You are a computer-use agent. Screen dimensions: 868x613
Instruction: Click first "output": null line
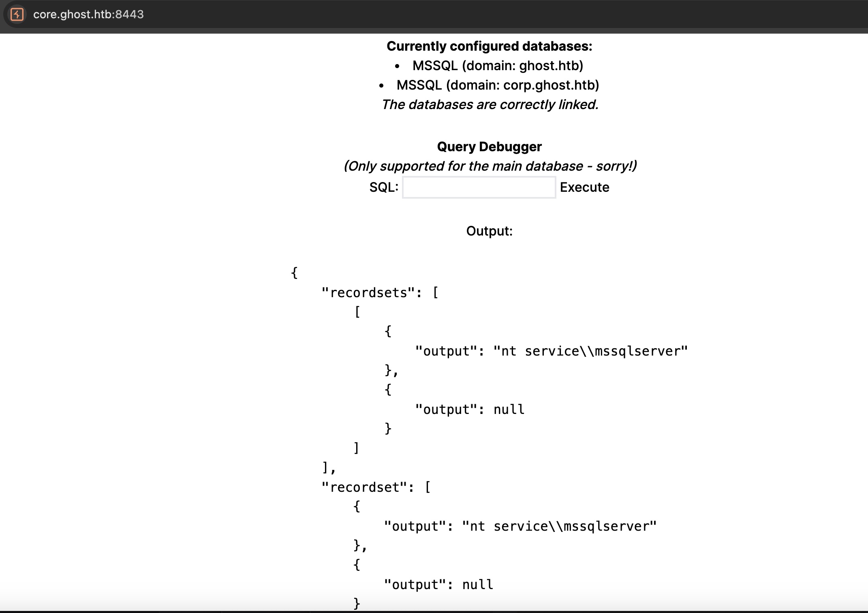tap(470, 409)
